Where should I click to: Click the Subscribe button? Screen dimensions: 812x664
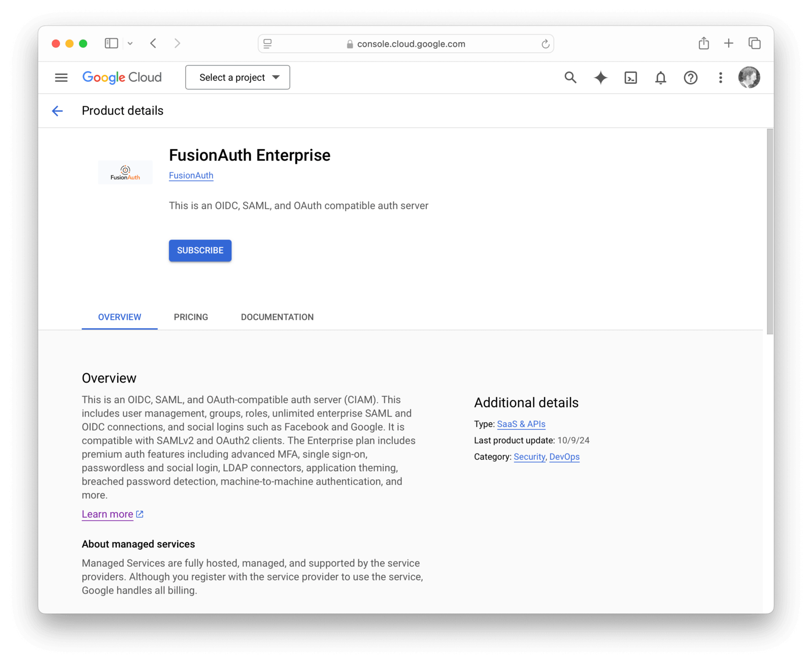point(199,250)
